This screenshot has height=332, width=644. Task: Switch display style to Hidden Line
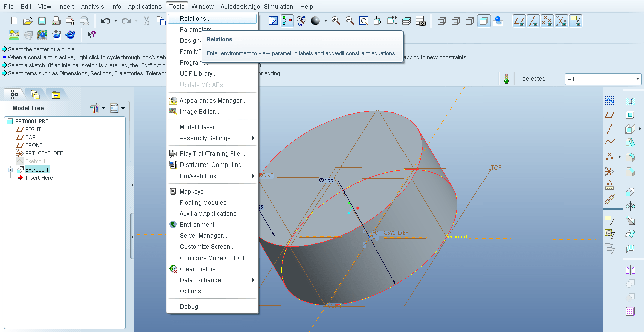pyautogui.click(x=456, y=21)
